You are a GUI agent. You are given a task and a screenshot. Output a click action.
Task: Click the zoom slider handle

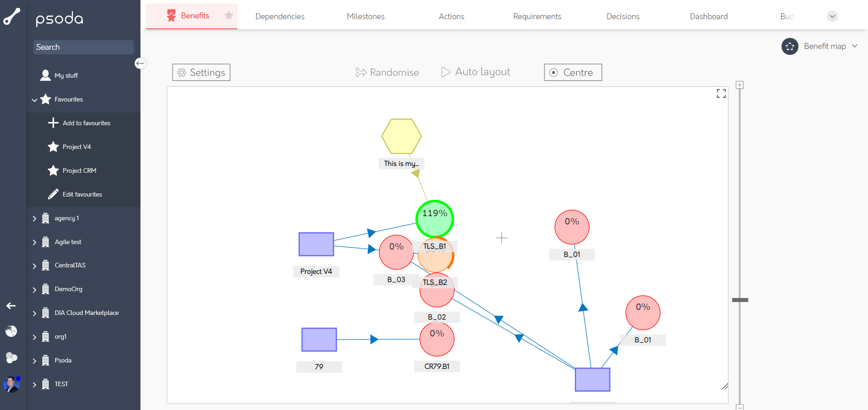[x=740, y=300]
